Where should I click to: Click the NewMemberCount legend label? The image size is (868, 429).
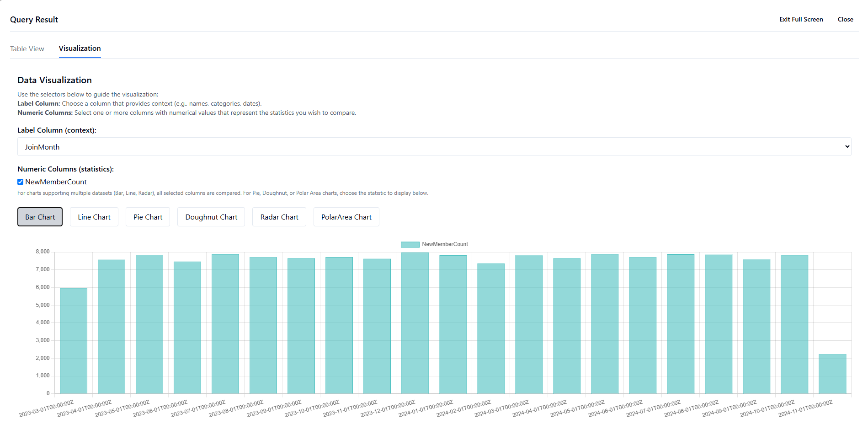point(445,244)
